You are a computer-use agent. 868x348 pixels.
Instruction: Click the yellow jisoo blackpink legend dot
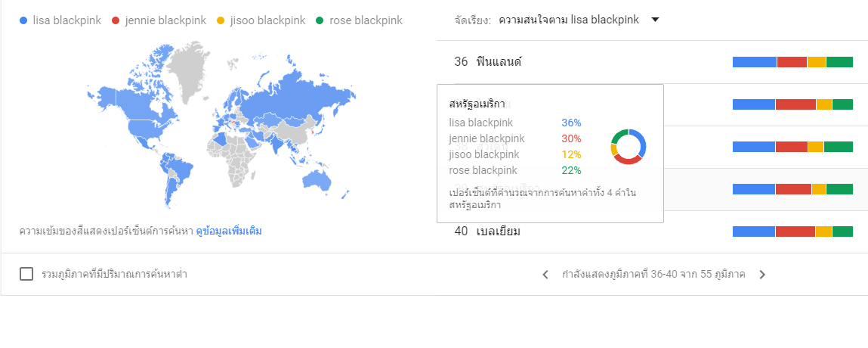222,20
